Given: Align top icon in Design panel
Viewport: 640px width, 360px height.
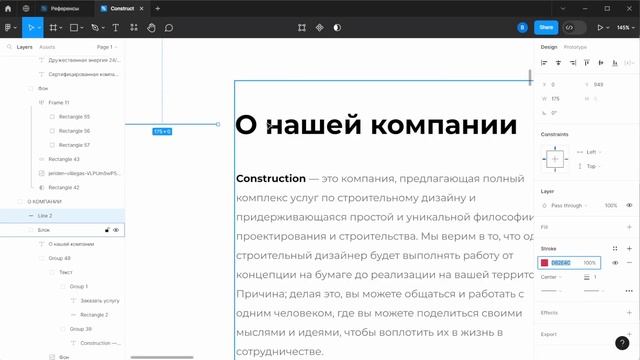Looking at the screenshot, I should [587, 63].
